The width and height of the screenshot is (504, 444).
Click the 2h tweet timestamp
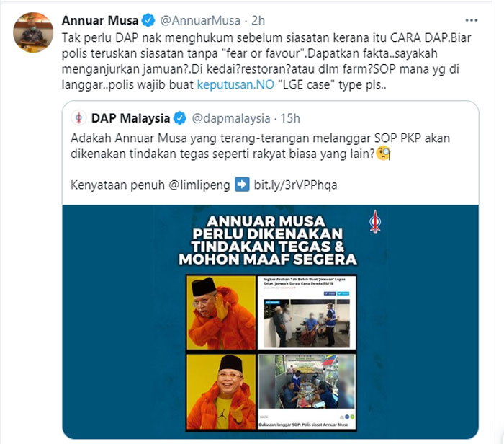[258, 21]
